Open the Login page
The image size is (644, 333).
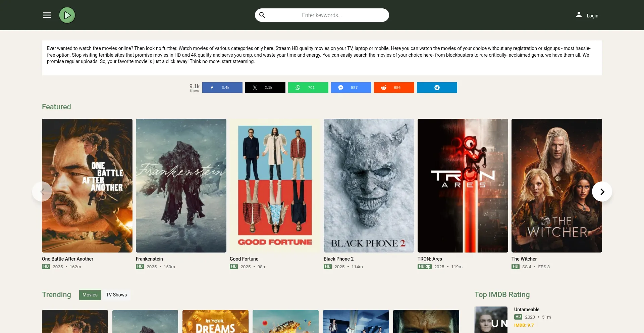coord(592,15)
